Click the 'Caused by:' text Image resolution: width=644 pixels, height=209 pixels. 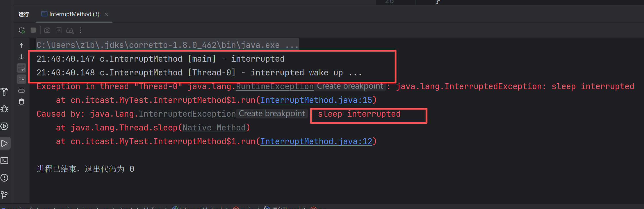tap(61, 114)
